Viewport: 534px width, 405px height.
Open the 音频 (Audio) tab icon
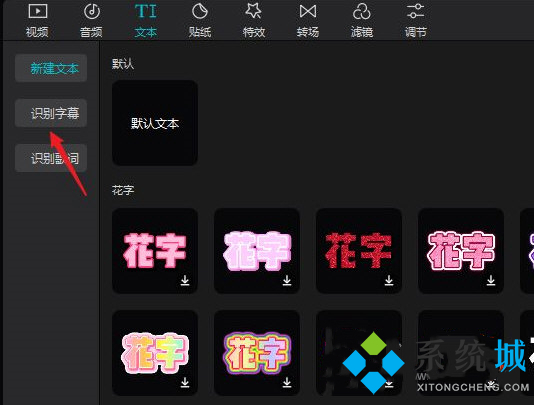[x=91, y=12]
